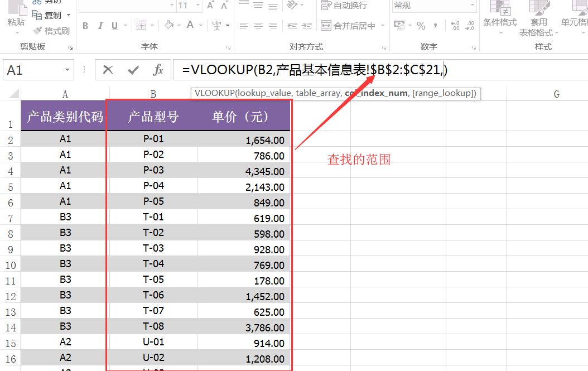Click the Paste (粘贴) icon
The height and width of the screenshot is (371, 588).
[x=17, y=8]
